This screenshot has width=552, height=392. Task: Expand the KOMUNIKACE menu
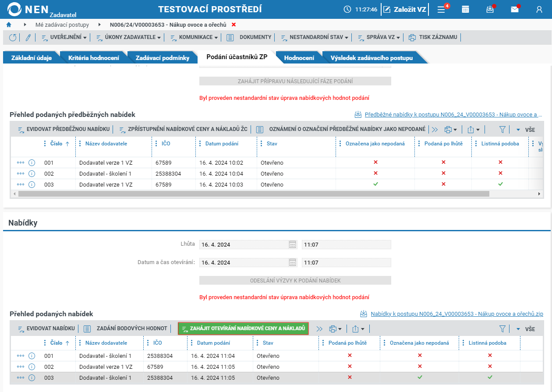[194, 38]
